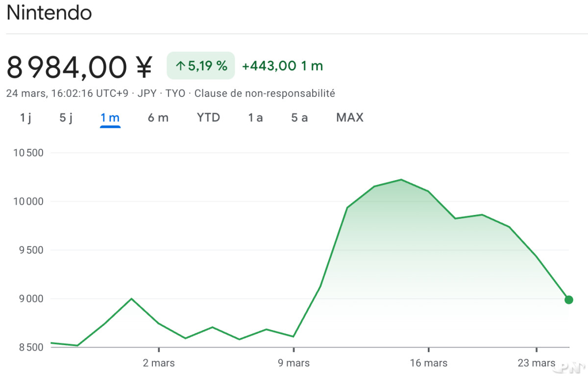The image size is (588, 376).
Task: Select the MAX time range
Action: point(349,117)
